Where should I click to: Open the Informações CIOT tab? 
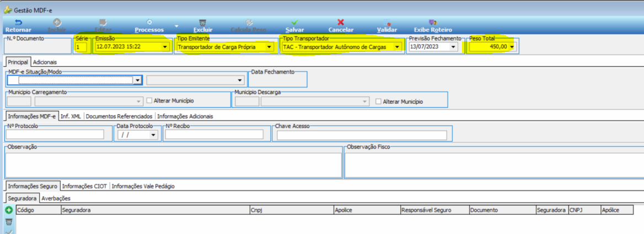(84, 187)
